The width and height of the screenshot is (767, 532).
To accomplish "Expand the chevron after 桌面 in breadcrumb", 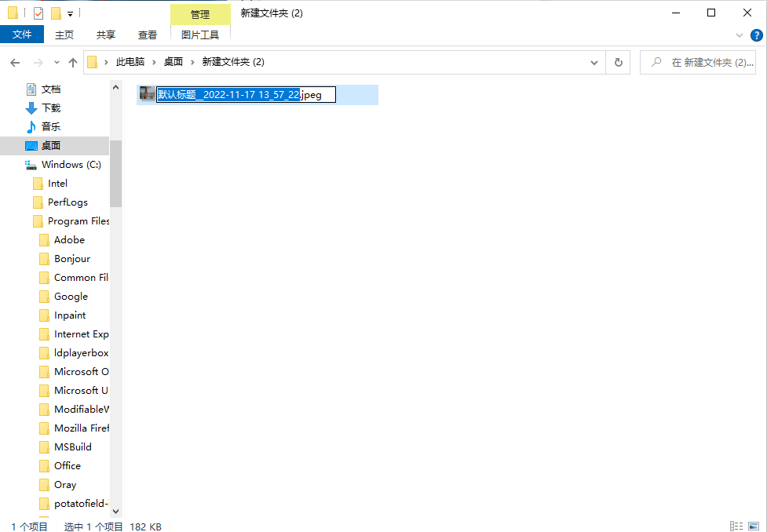I will coord(192,62).
